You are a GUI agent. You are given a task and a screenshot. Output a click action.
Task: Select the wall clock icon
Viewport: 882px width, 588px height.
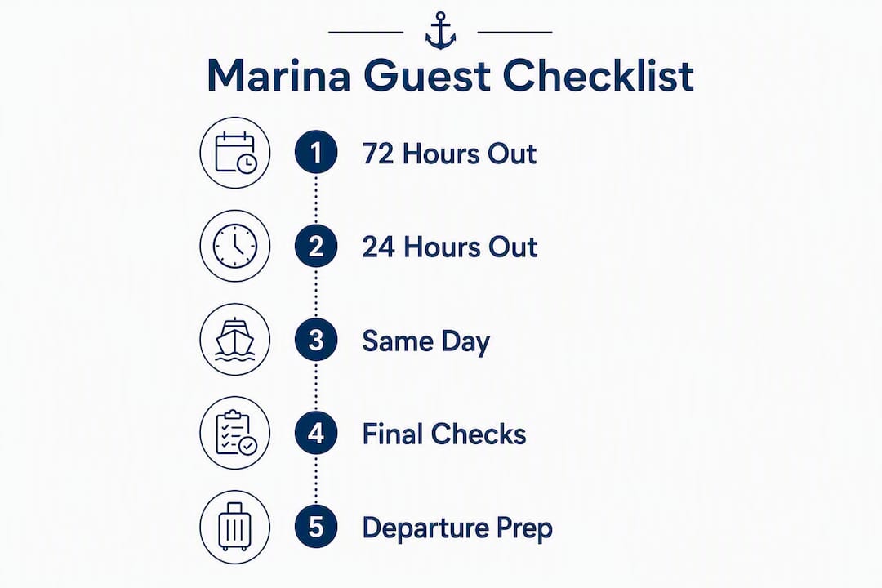[x=235, y=247]
